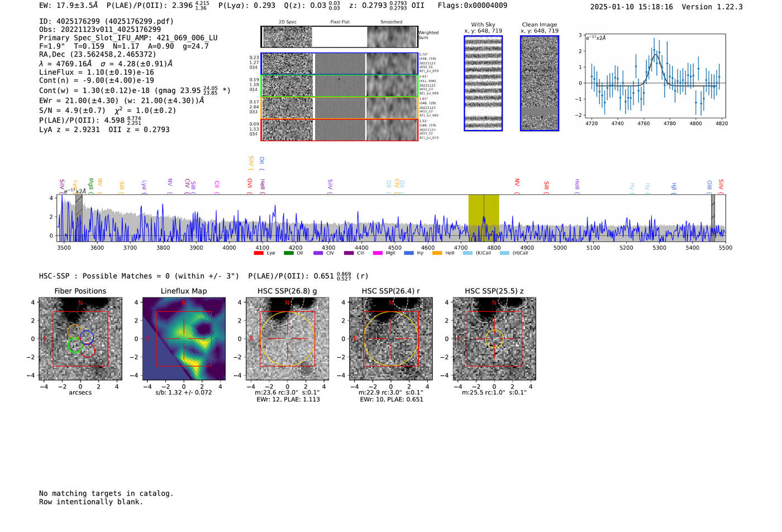Click the s/b: 1.32 +/- 0.072 caption

point(184,392)
